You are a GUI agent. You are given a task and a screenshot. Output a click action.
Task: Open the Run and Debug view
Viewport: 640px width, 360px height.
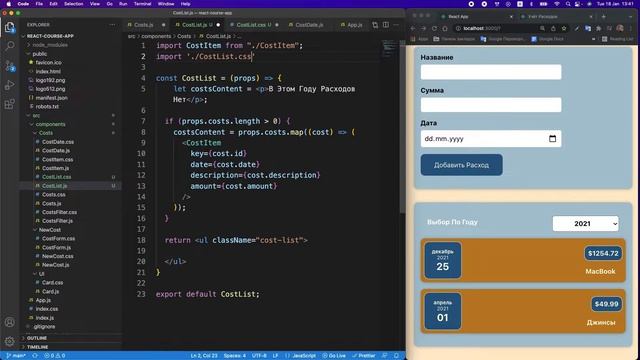pyautogui.click(x=9, y=85)
